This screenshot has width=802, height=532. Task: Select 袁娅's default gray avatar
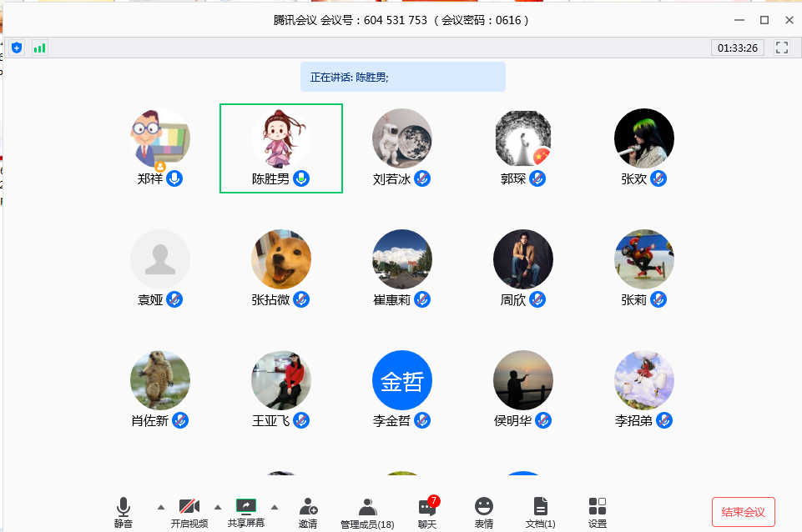pos(160,259)
